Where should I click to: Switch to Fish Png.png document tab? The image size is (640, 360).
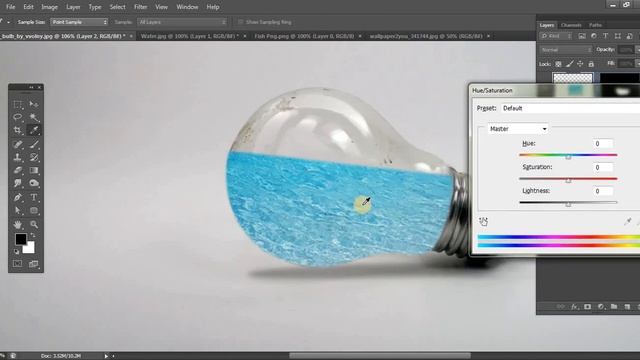coord(304,36)
